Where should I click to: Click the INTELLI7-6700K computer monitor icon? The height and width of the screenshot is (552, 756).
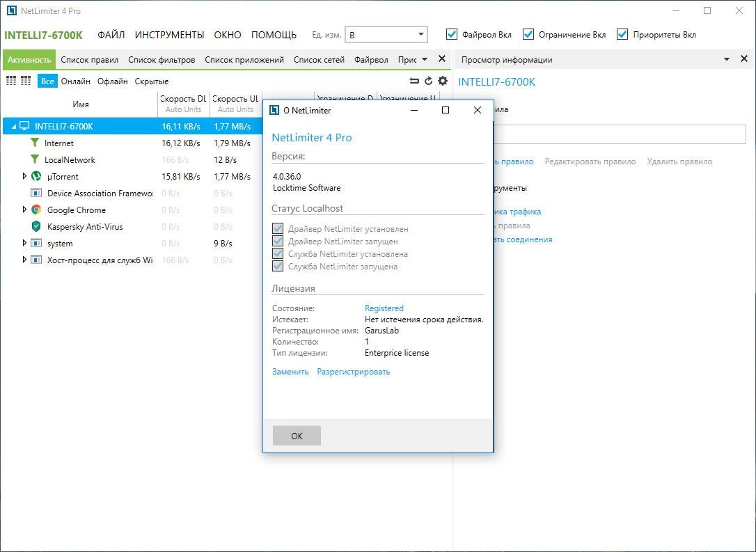coord(24,126)
